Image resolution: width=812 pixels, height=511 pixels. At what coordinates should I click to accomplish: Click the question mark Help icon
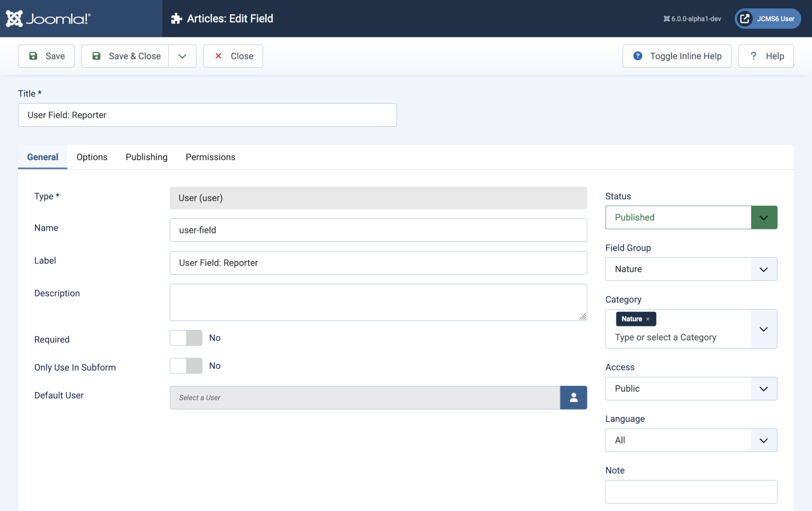click(x=753, y=56)
